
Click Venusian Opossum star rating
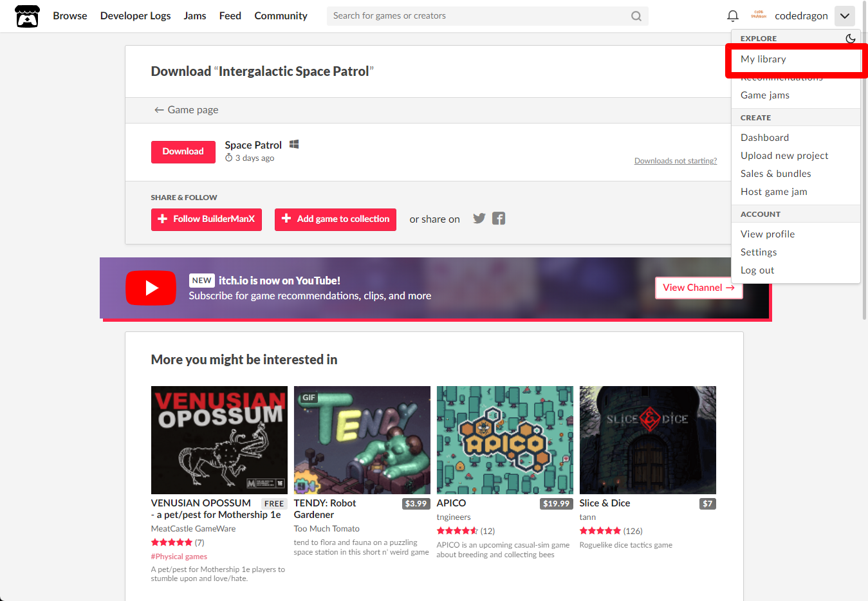click(x=172, y=542)
